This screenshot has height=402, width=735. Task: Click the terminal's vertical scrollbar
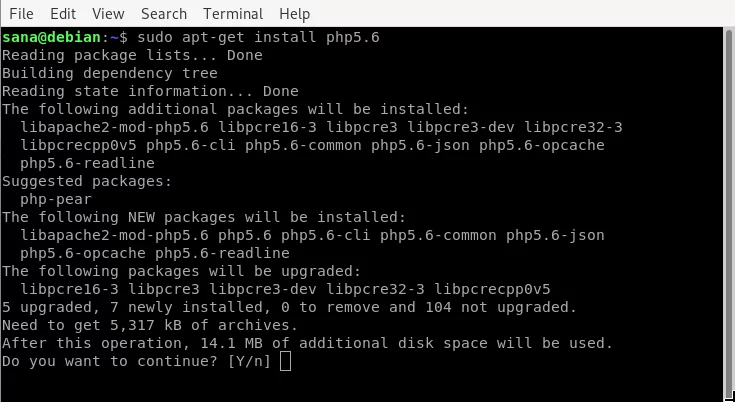(729, 211)
